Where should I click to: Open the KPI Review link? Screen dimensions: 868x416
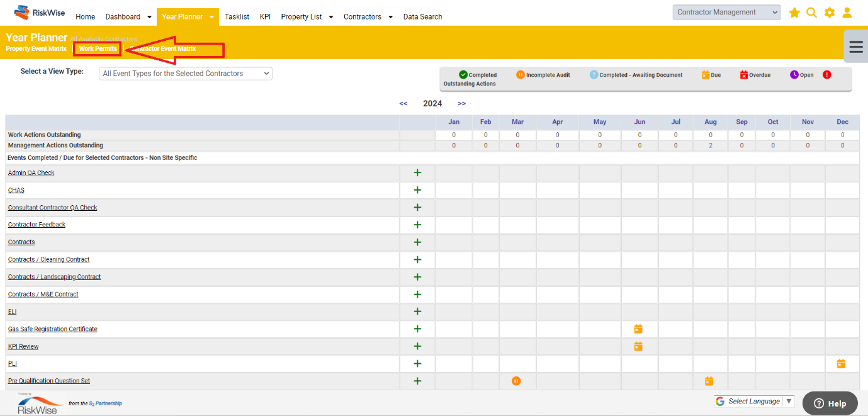[23, 347]
